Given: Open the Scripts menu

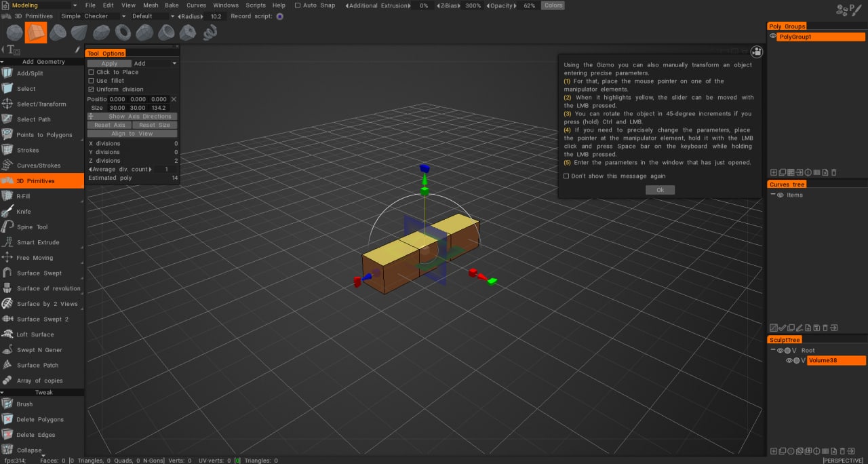Looking at the screenshot, I should pyautogui.click(x=256, y=5).
